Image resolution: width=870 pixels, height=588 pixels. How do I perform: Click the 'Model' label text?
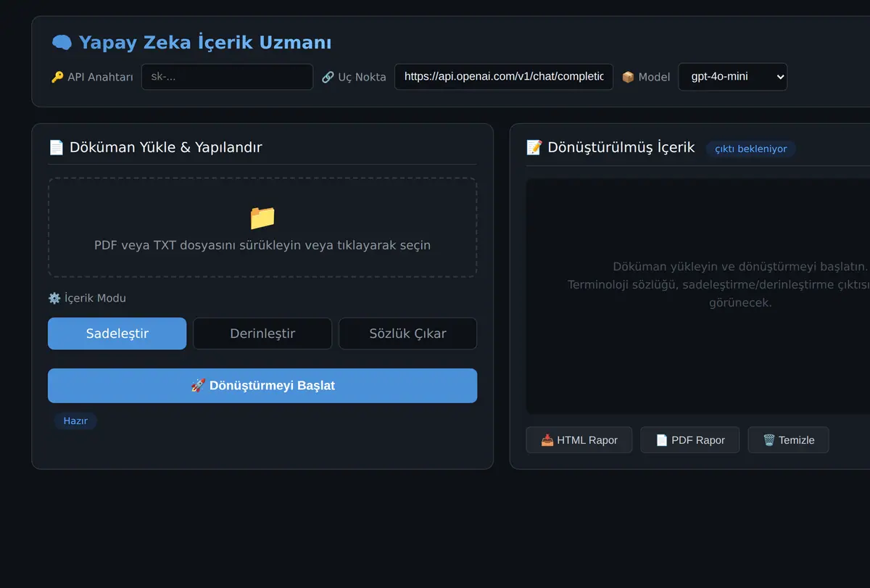(654, 77)
